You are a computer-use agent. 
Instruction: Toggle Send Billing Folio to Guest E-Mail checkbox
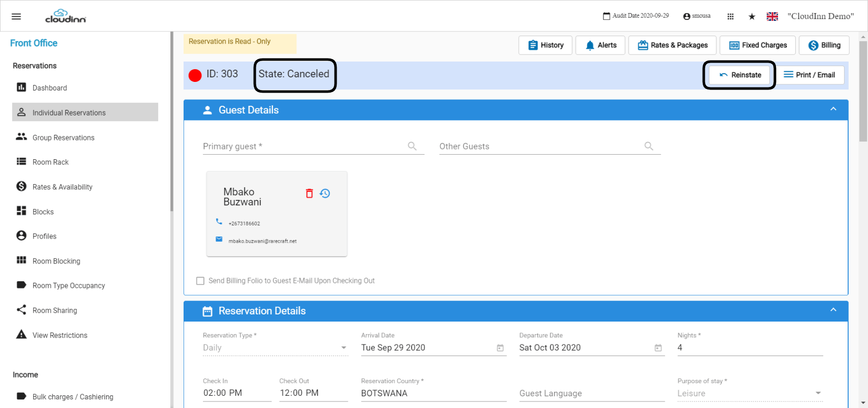point(200,281)
